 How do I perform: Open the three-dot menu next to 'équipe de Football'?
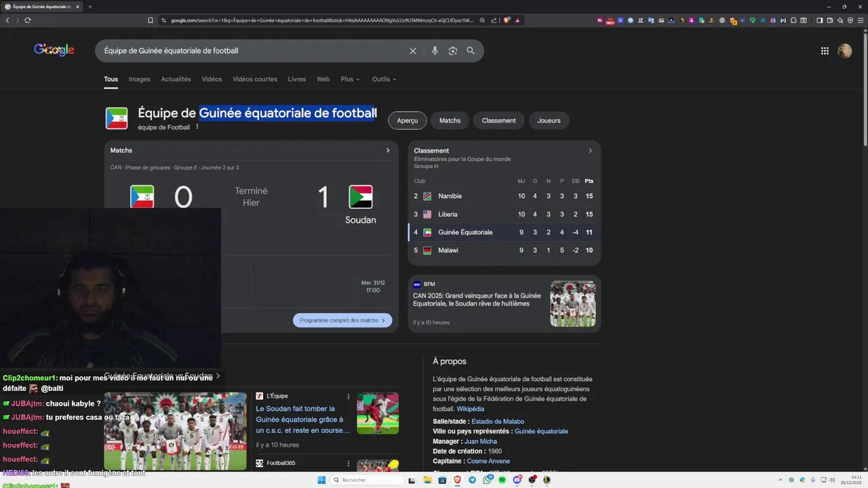click(x=197, y=127)
